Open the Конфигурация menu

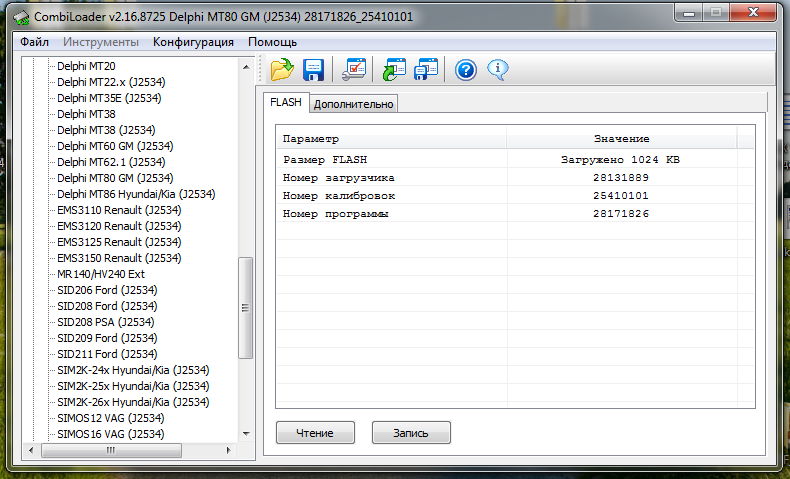(x=193, y=42)
